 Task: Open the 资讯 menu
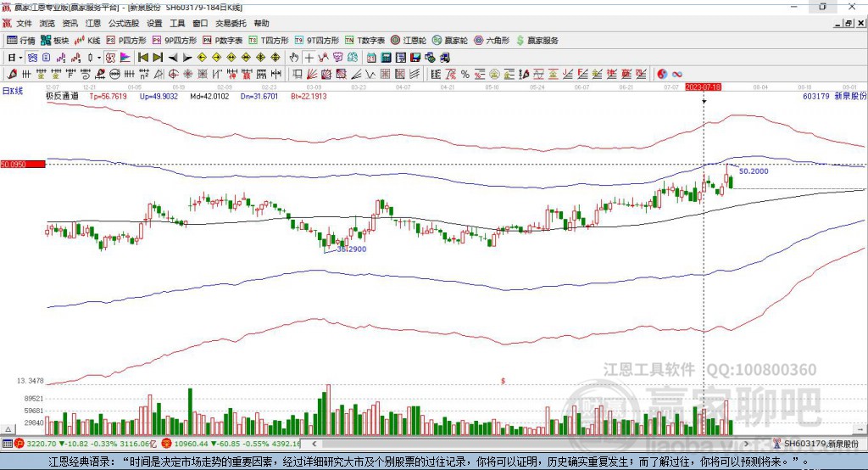70,23
